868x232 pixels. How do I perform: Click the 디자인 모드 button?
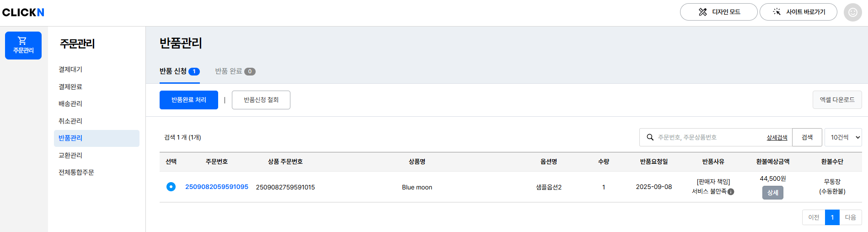click(718, 12)
